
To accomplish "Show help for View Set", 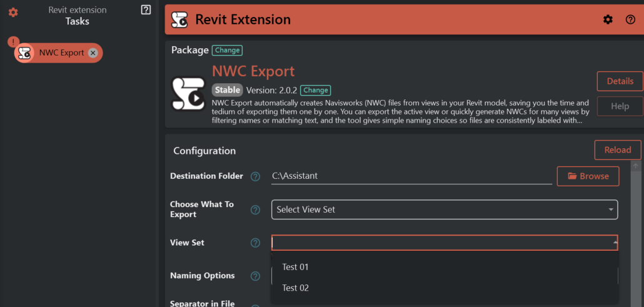I will [x=256, y=243].
